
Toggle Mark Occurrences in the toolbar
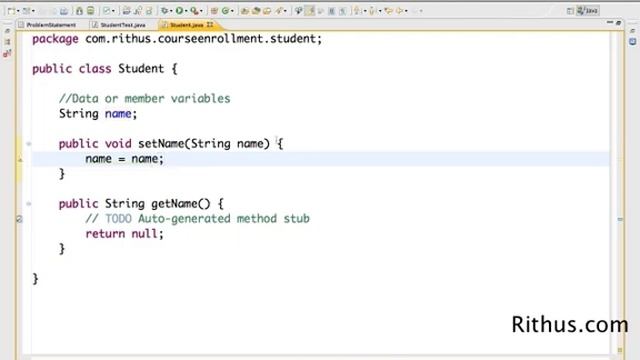[310, 11]
